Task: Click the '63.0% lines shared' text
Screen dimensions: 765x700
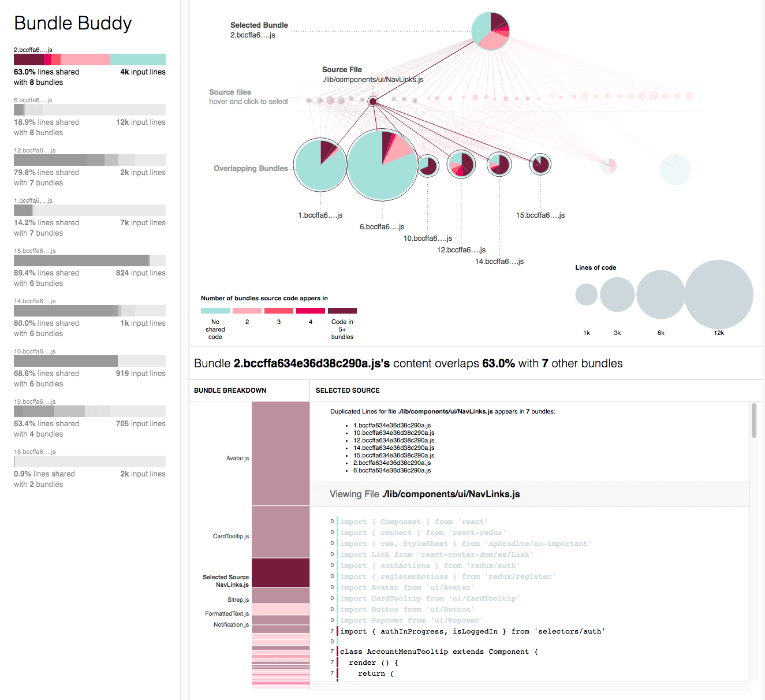Action: pyautogui.click(x=47, y=72)
